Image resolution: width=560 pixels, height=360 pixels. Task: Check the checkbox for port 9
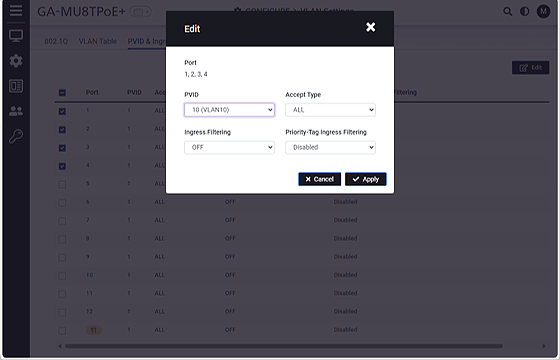(62, 257)
